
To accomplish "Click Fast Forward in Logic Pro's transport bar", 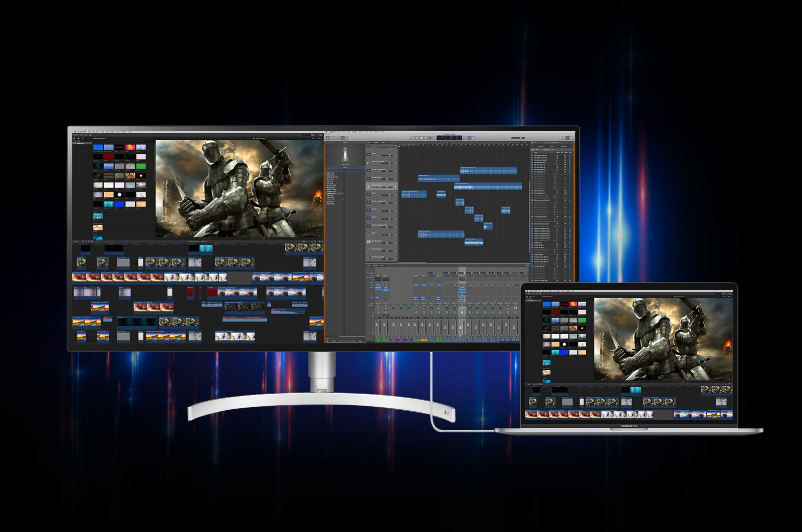I will point(417,138).
